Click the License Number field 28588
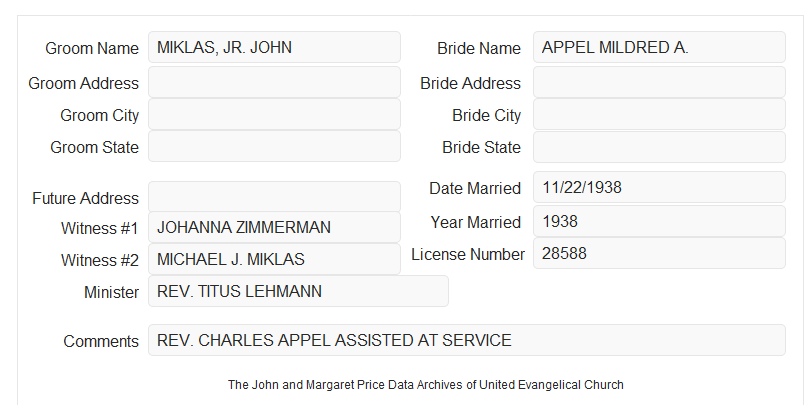 [x=659, y=253]
